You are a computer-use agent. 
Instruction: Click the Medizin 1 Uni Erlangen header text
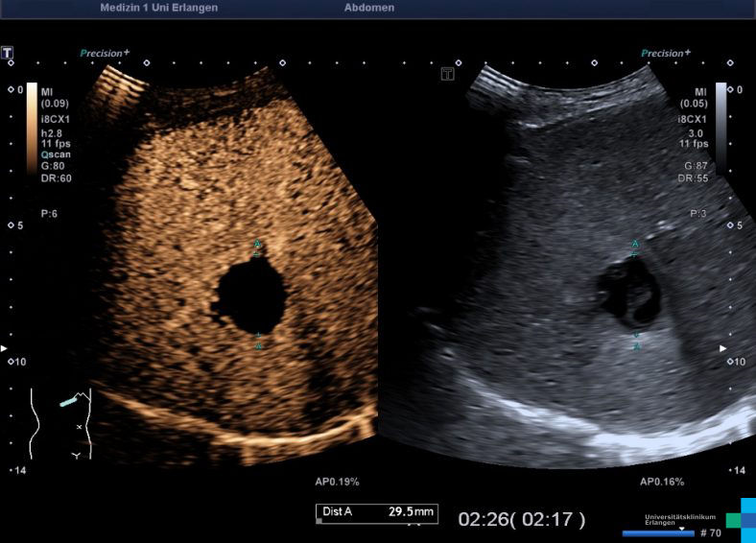[x=158, y=8]
